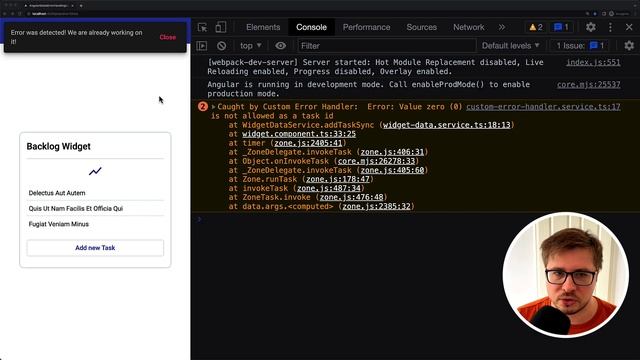The height and width of the screenshot is (360, 640).
Task: Open the Elements tab
Action: [x=263, y=27]
